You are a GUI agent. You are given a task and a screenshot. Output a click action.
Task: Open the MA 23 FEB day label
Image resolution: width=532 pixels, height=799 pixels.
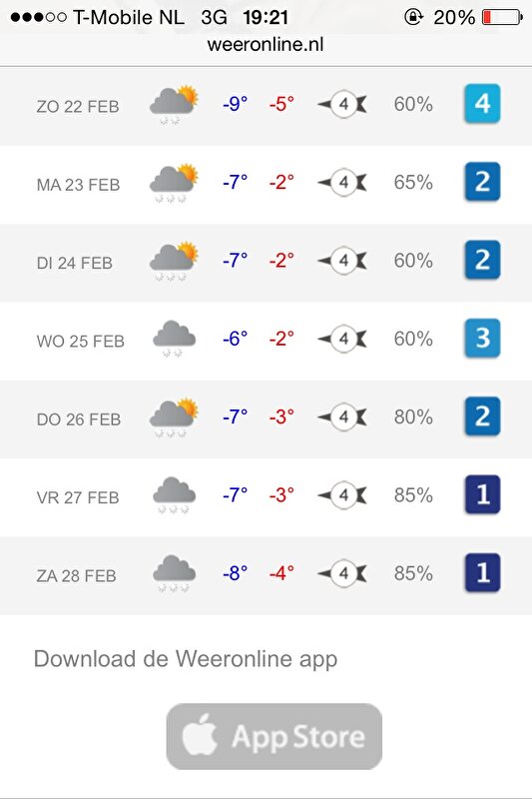click(x=78, y=185)
